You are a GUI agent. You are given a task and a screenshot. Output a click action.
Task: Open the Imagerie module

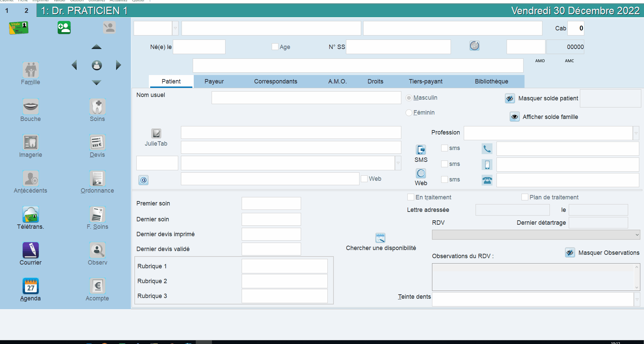[31, 142]
